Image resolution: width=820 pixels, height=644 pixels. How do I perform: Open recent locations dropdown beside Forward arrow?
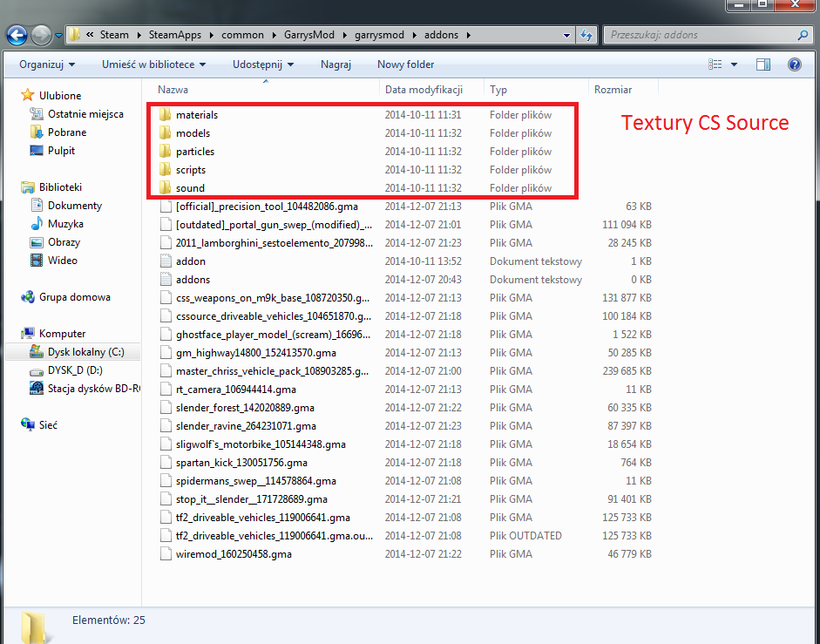click(58, 36)
